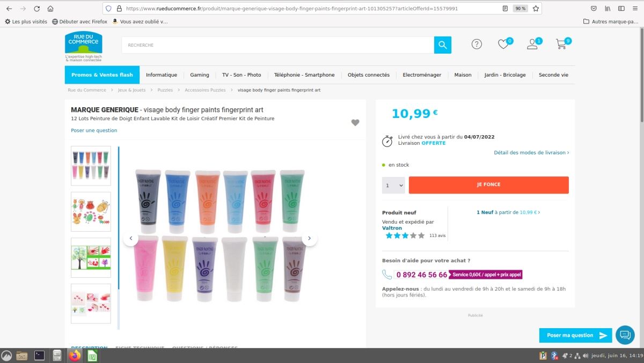Open tracking protection shield icon
This screenshot has width=644, height=363.
pos(108,9)
